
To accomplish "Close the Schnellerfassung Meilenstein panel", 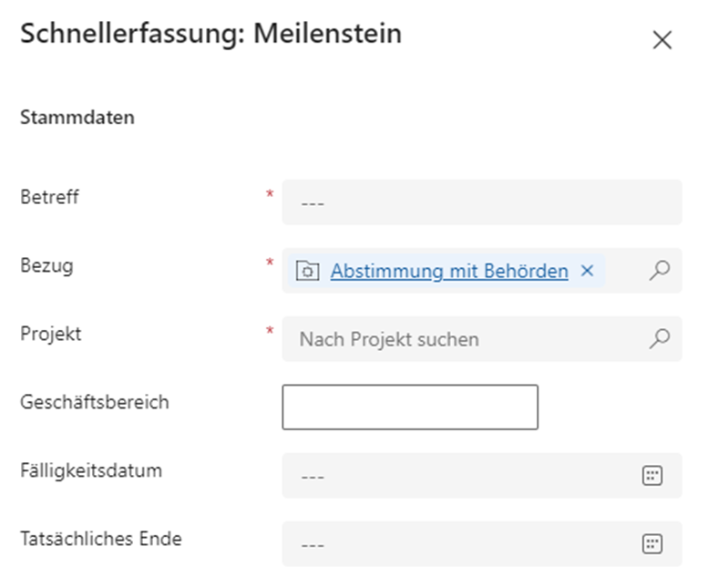I will pyautogui.click(x=662, y=40).
